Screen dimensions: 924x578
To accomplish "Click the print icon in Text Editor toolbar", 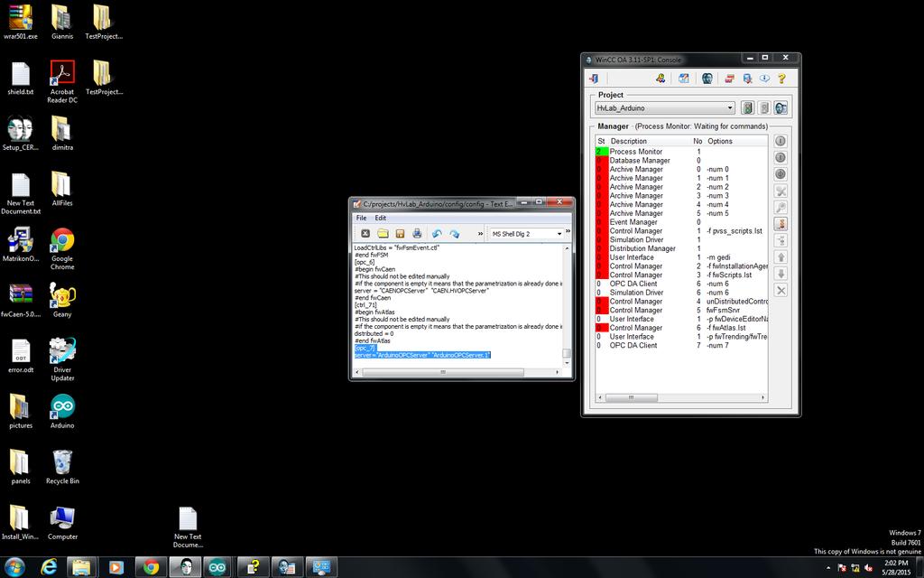I will (417, 234).
